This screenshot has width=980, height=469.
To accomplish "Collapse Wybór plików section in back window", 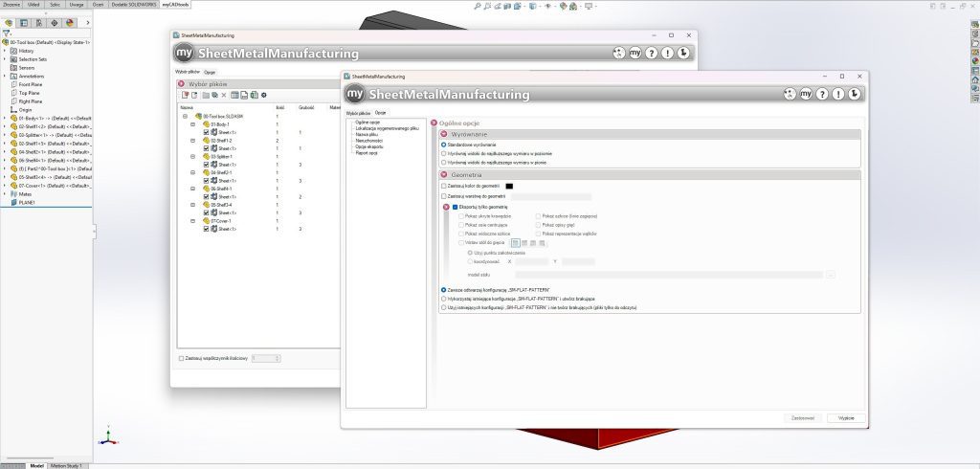I will (x=181, y=83).
